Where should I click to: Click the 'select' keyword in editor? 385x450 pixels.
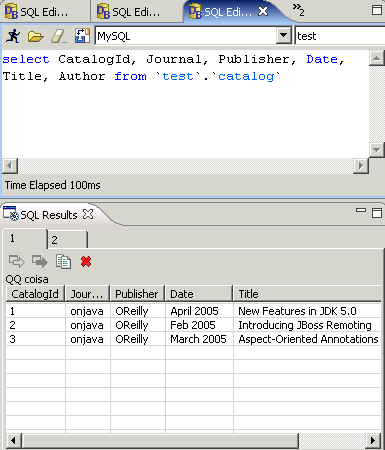(x=26, y=59)
